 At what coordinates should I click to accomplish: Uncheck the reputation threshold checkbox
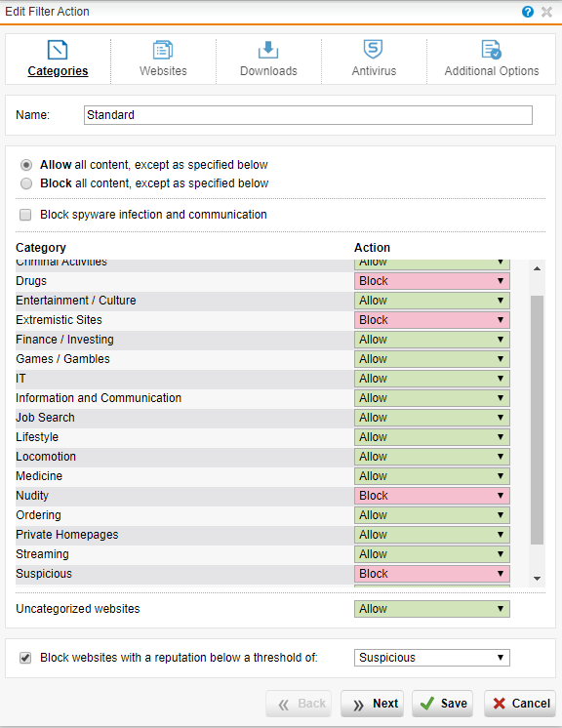click(x=25, y=658)
